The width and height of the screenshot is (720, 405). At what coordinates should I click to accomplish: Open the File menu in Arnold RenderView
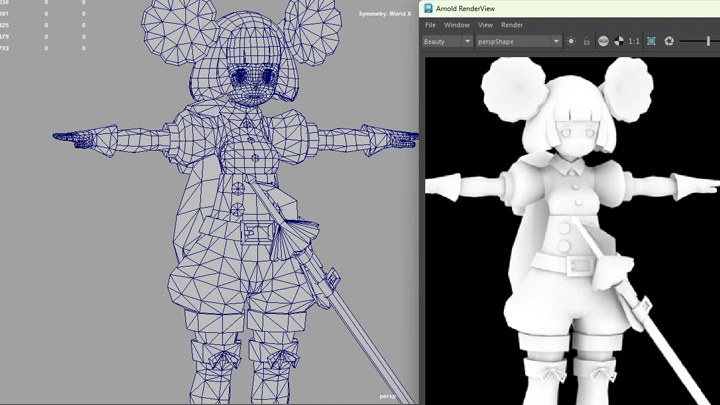430,25
